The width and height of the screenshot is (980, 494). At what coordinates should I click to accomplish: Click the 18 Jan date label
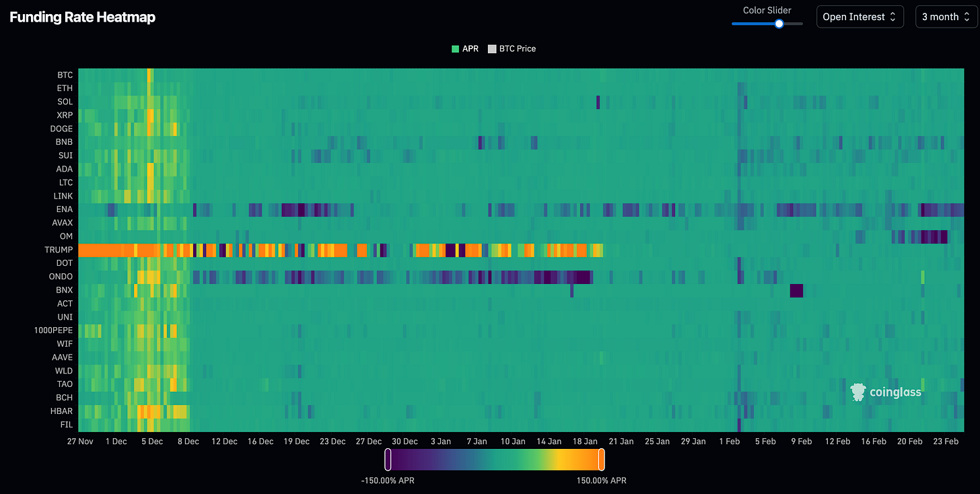click(x=585, y=442)
